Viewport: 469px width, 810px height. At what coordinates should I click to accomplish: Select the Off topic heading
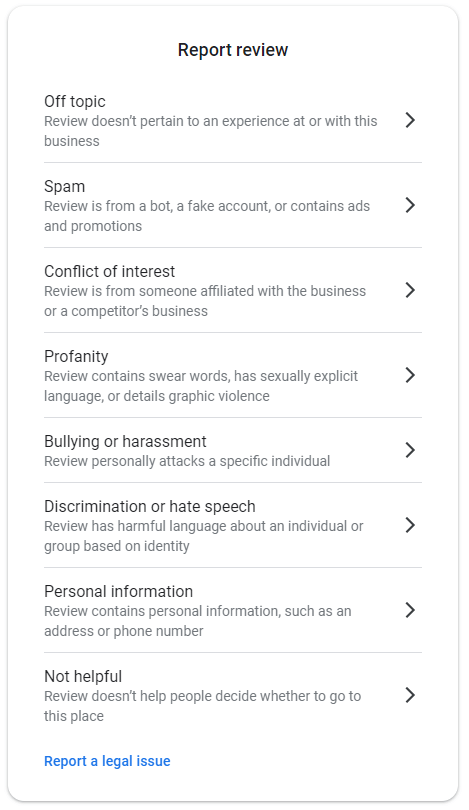click(75, 101)
